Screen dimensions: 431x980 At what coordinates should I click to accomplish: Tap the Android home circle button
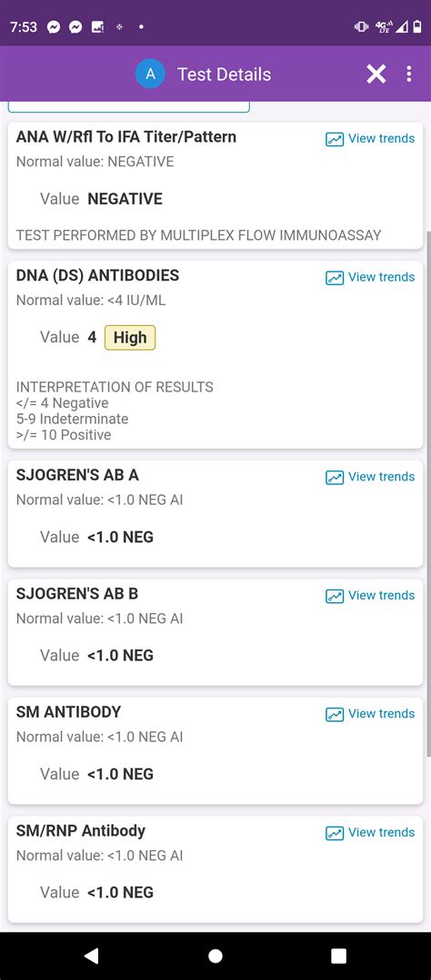(x=215, y=955)
